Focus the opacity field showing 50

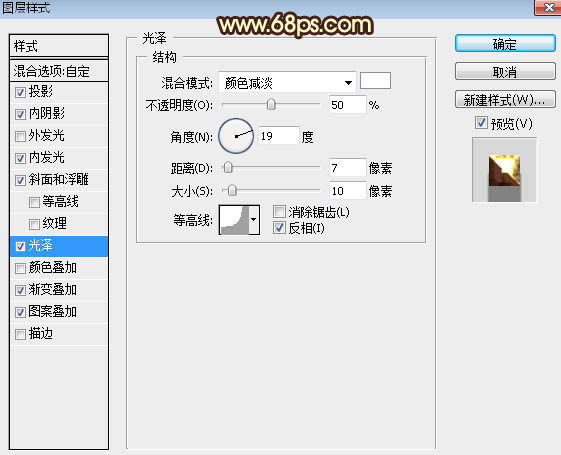[347, 105]
